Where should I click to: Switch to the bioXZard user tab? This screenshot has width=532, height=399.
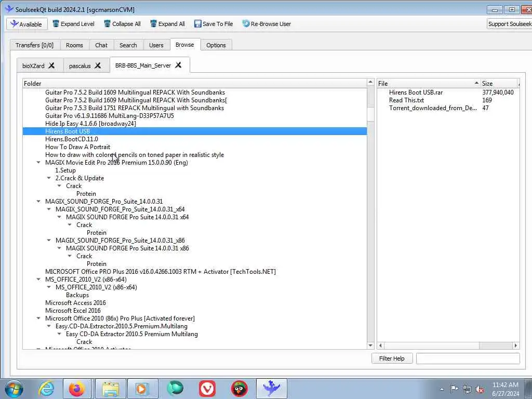(x=33, y=66)
